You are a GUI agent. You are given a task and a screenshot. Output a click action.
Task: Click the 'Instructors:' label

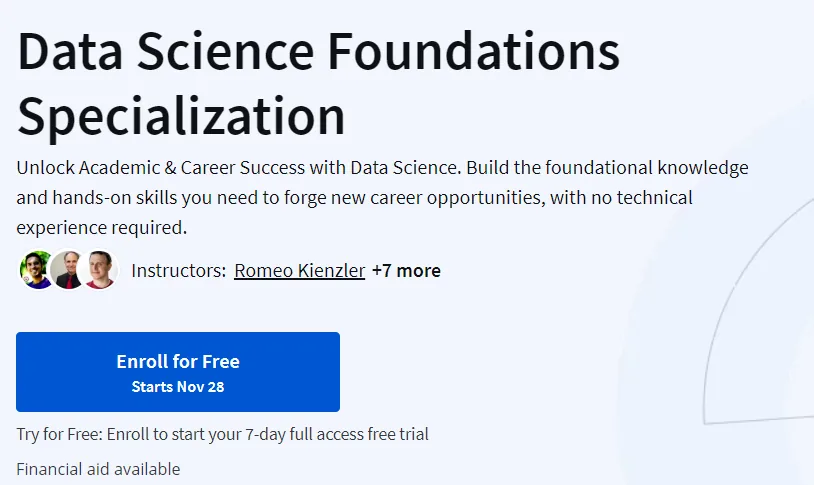pyautogui.click(x=179, y=271)
